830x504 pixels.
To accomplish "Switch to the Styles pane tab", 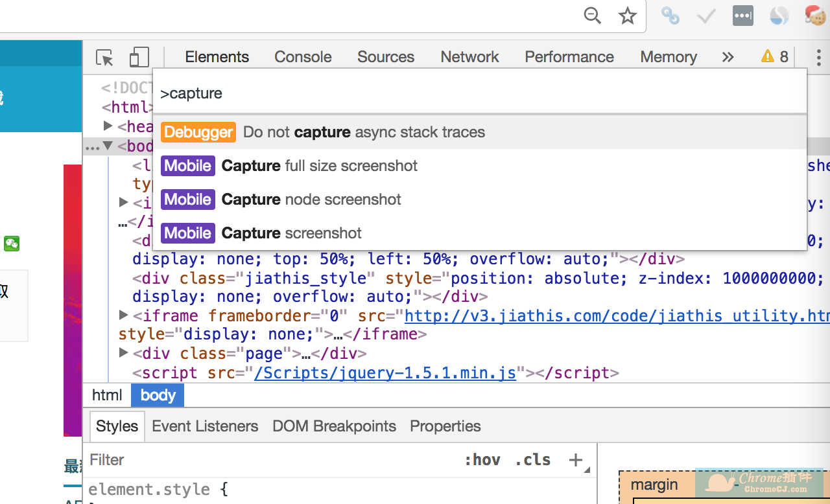I will coord(117,426).
